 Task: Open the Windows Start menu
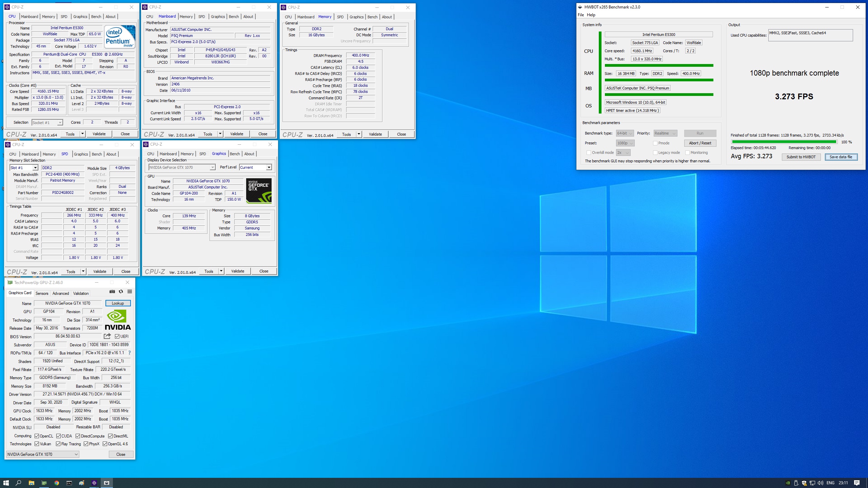6,483
